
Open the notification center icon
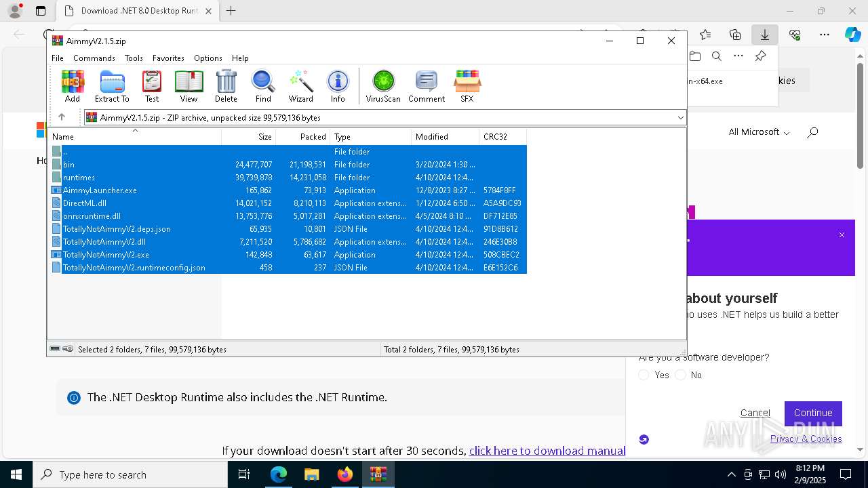tap(846, 474)
